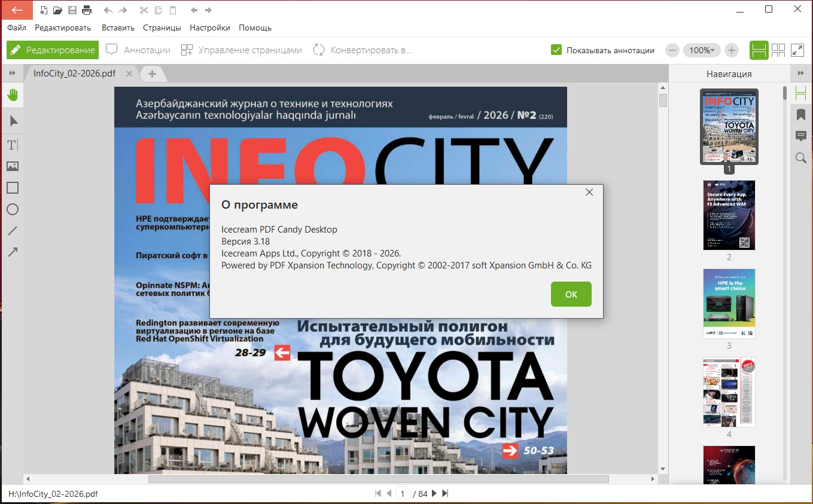
Task: Open the Помощь menu
Action: (255, 28)
